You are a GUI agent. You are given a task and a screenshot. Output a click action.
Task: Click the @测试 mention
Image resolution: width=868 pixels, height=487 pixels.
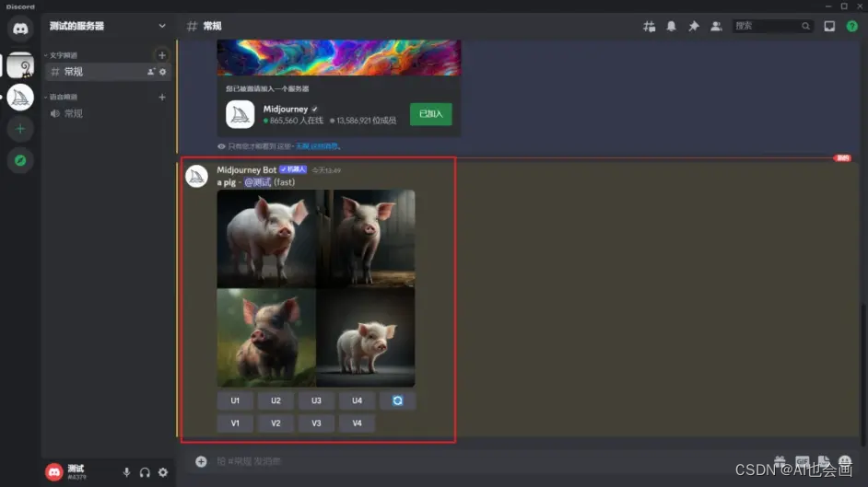(x=257, y=182)
